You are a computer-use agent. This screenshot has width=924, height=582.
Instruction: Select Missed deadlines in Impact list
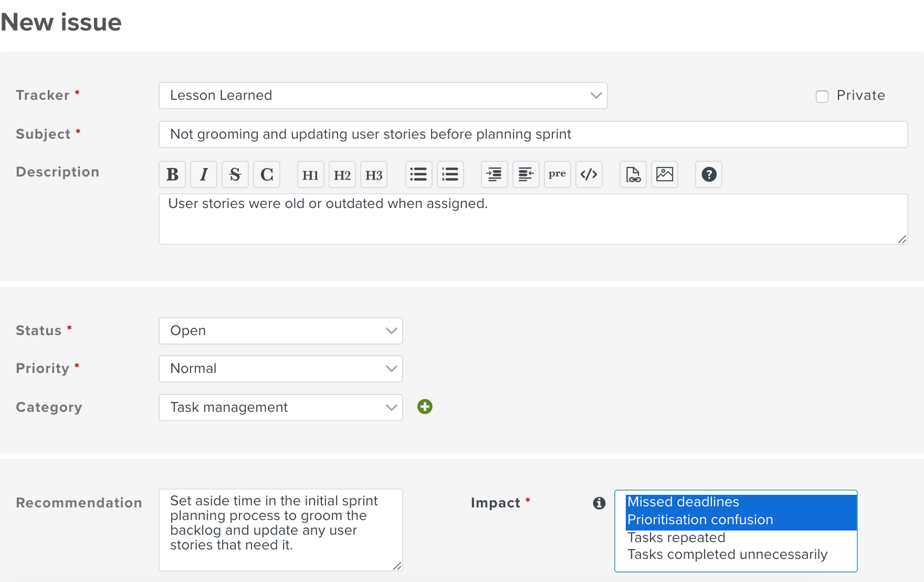point(741,502)
